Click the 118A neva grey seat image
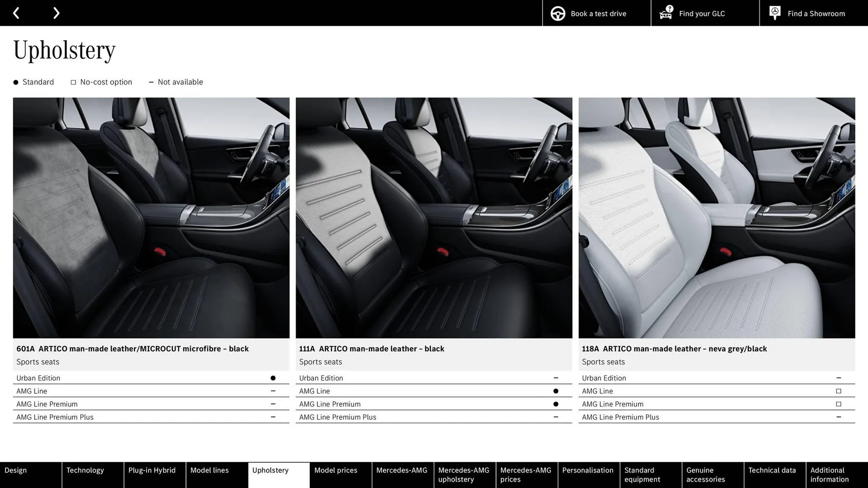The height and width of the screenshot is (488, 868). [x=716, y=217]
